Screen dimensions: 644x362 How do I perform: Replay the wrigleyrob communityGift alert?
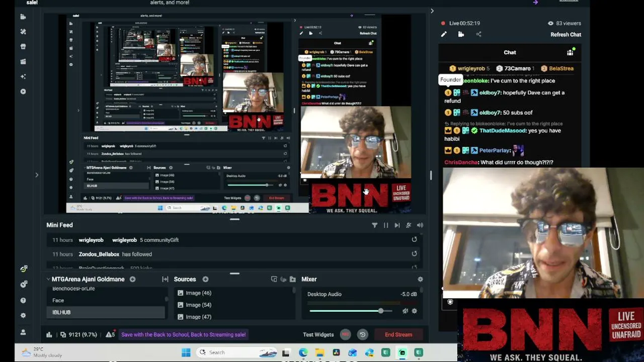tap(414, 240)
